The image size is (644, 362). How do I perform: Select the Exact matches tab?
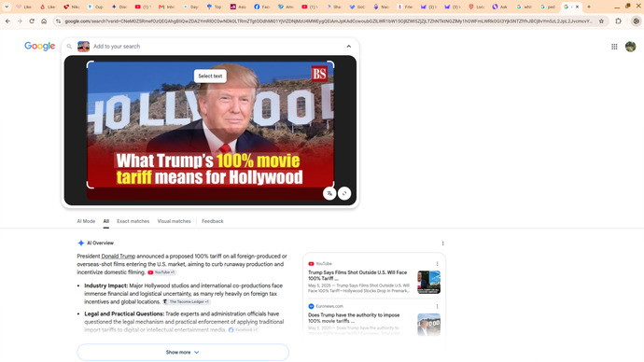(133, 221)
